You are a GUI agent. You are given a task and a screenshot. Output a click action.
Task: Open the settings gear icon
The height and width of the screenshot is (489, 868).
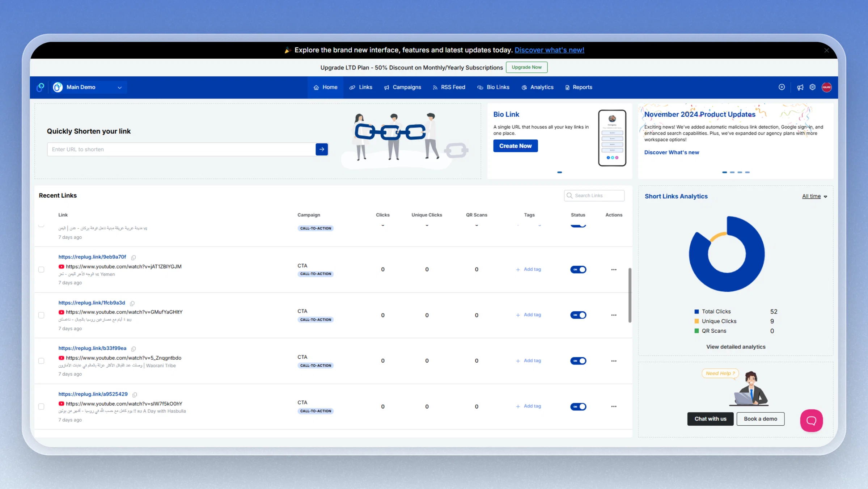813,87
